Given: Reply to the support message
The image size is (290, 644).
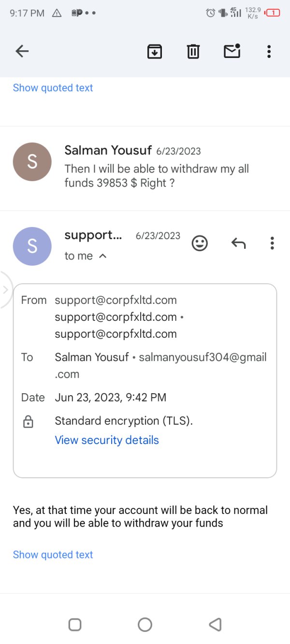Looking at the screenshot, I should [238, 243].
